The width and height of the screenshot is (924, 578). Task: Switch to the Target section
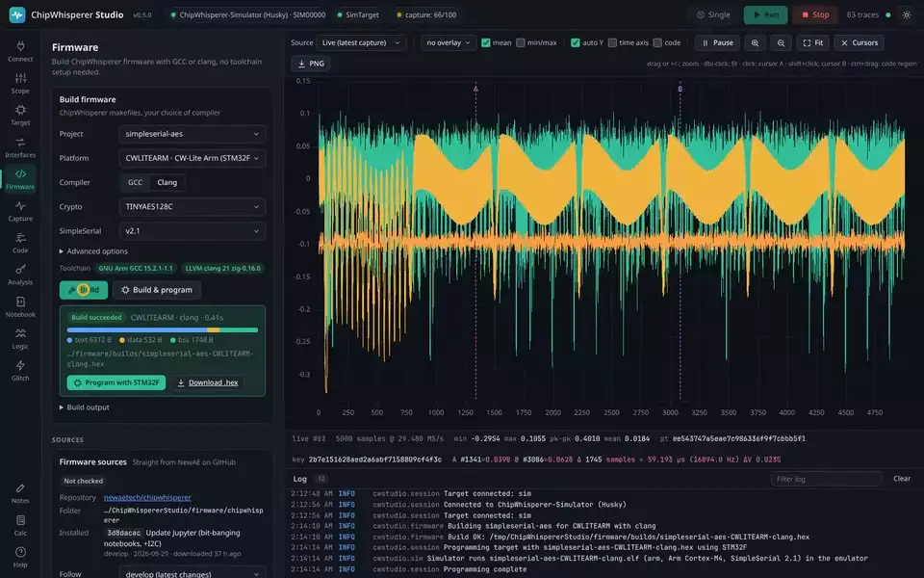(20, 115)
